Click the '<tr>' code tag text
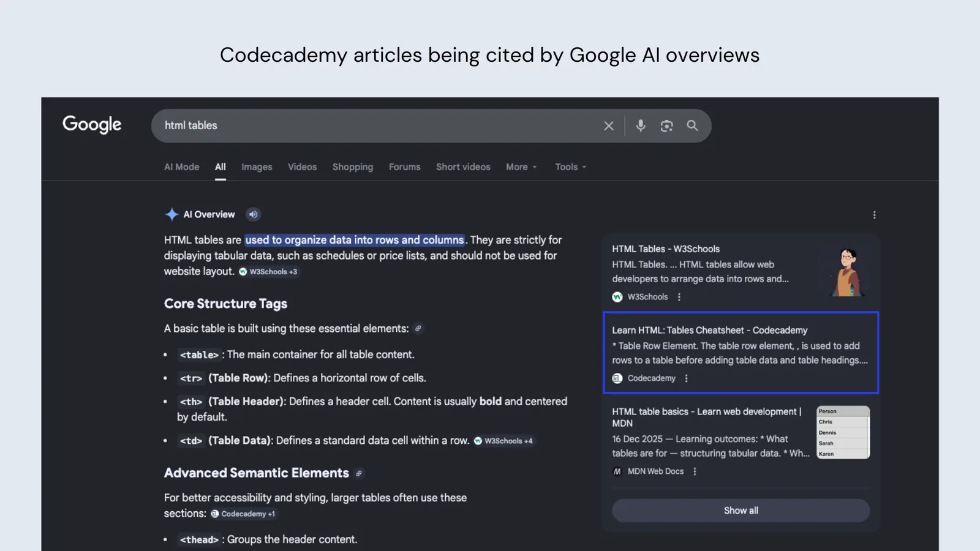This screenshot has height=551, width=980. coord(191,378)
